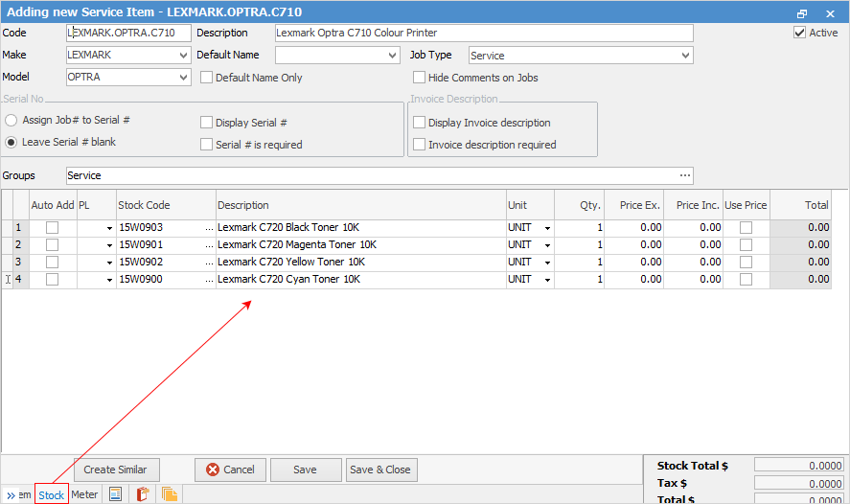Tick Display Serial # checkbox
Viewport: 850px width, 504px height.
tap(206, 123)
